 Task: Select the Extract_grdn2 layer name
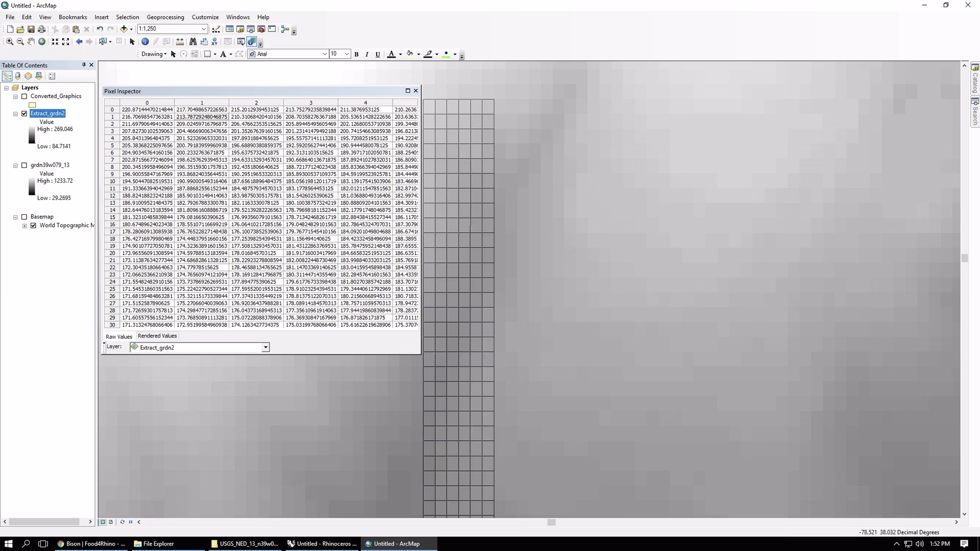[47, 113]
